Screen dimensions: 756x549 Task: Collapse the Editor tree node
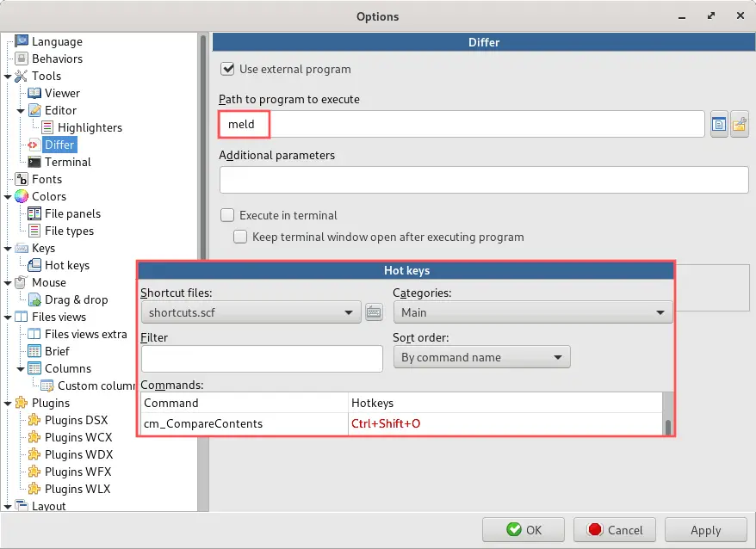tap(21, 111)
